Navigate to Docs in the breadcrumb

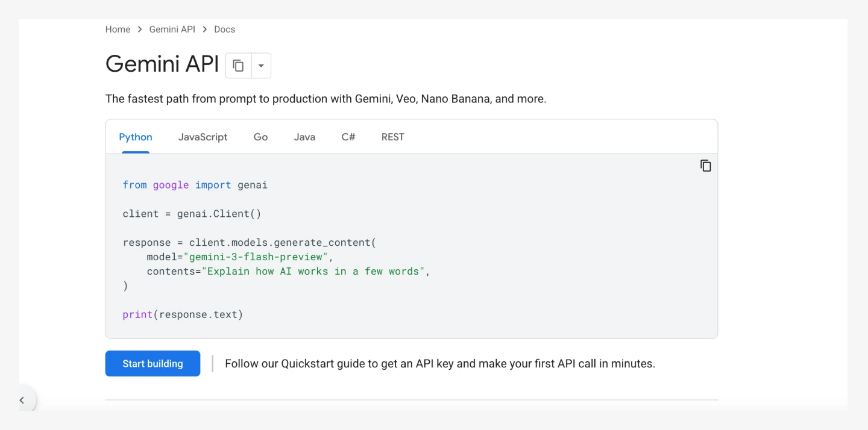click(224, 30)
